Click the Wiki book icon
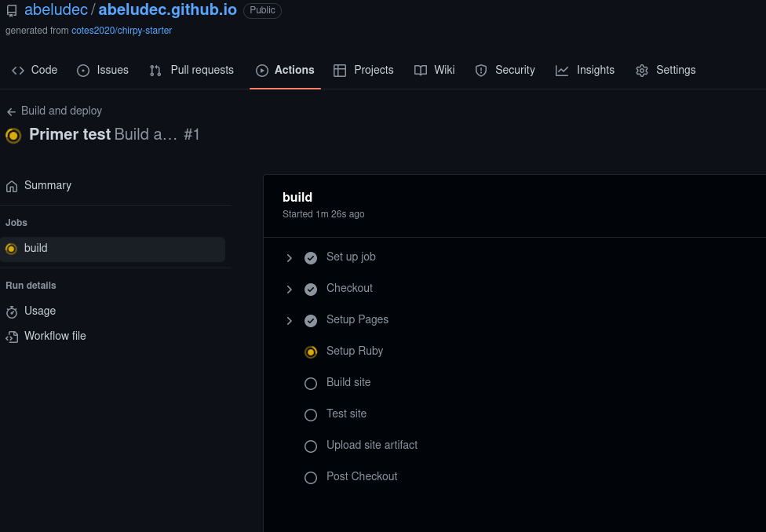Image resolution: width=766 pixels, height=532 pixels. [421, 70]
